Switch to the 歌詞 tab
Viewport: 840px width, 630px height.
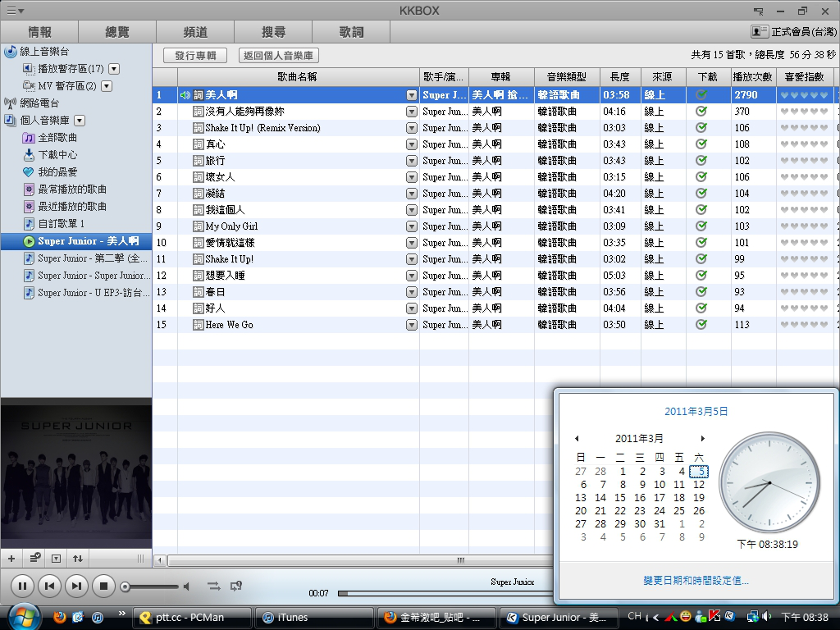point(351,32)
